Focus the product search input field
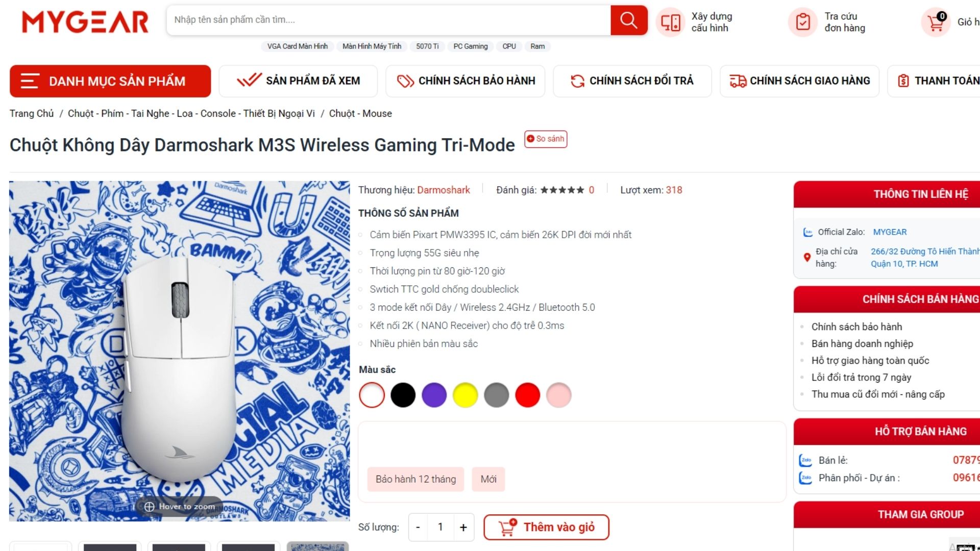 [x=388, y=20]
